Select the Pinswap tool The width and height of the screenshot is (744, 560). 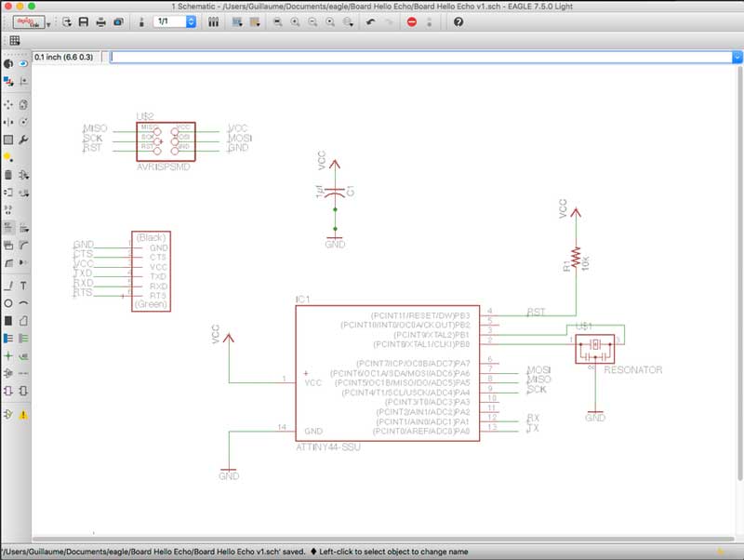click(8, 193)
